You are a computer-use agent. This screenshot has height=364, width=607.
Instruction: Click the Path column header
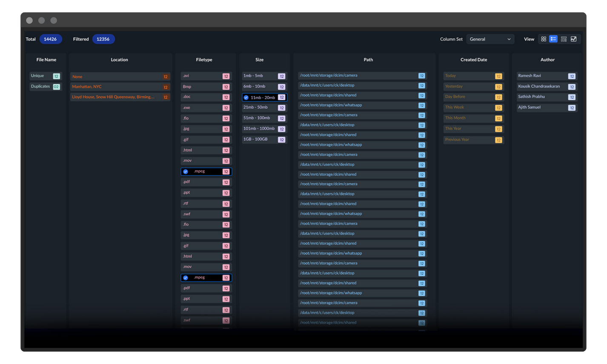[x=368, y=60]
